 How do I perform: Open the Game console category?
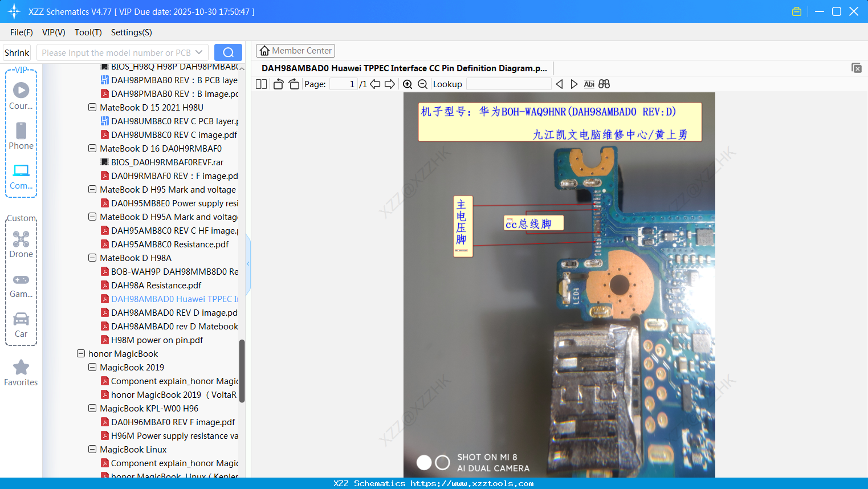coord(21,285)
